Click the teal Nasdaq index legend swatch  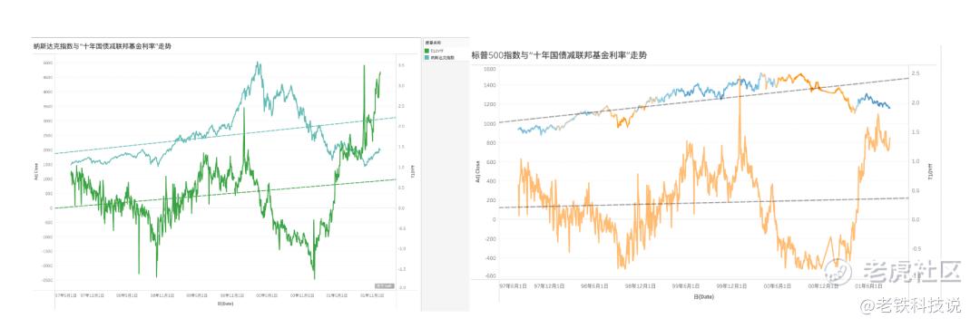coord(426,57)
